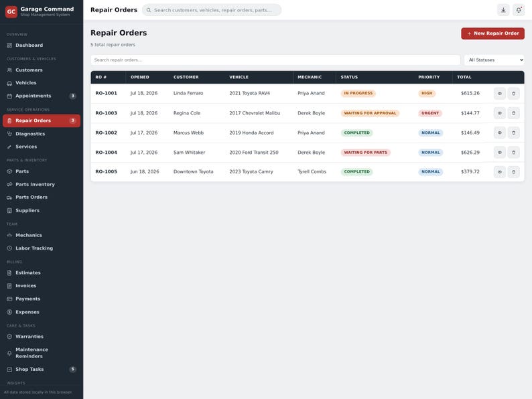Click the Labor Tracking clock icon
This screenshot has height=399, width=532.
coord(9,248)
